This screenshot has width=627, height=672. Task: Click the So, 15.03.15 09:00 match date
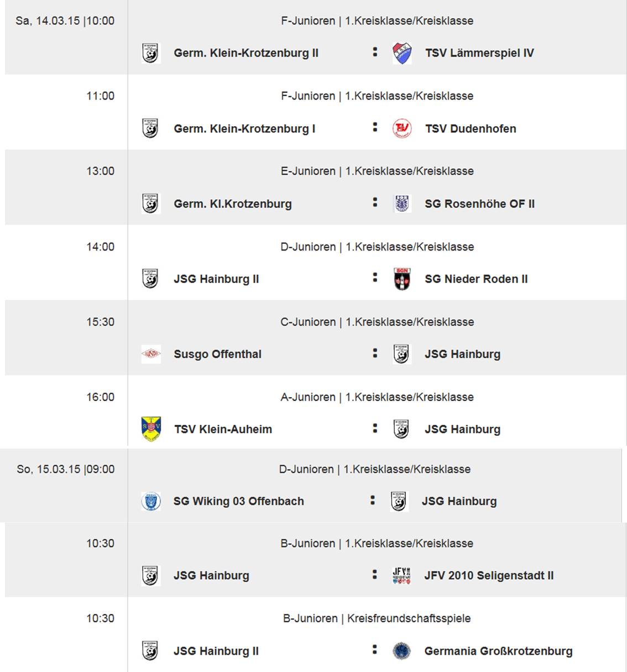(x=66, y=469)
